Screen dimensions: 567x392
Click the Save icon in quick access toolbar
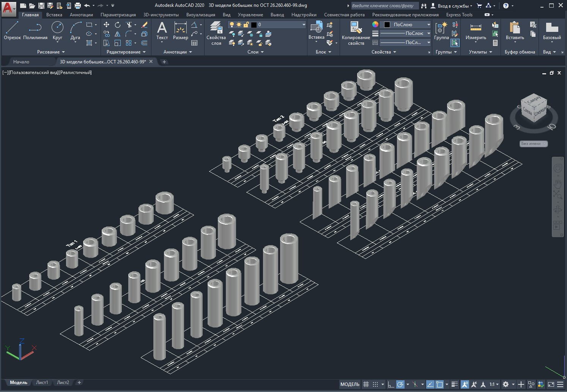pyautogui.click(x=41, y=6)
